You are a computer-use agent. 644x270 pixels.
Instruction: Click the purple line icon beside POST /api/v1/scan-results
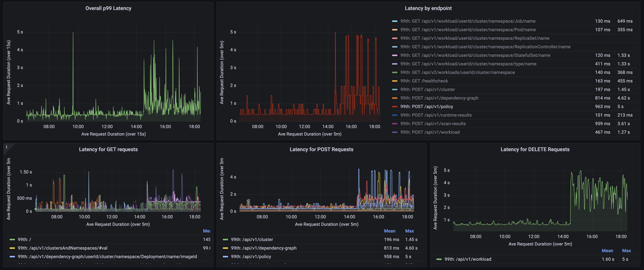tap(395, 123)
